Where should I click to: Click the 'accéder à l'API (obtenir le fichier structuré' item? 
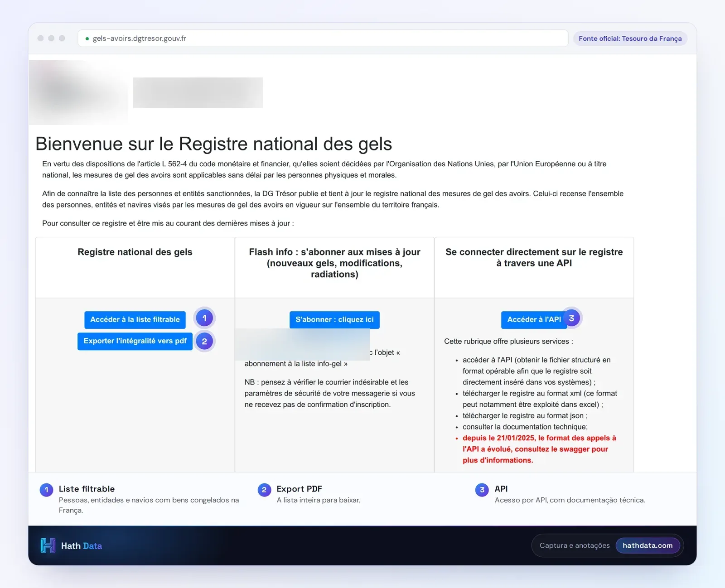pos(536,371)
